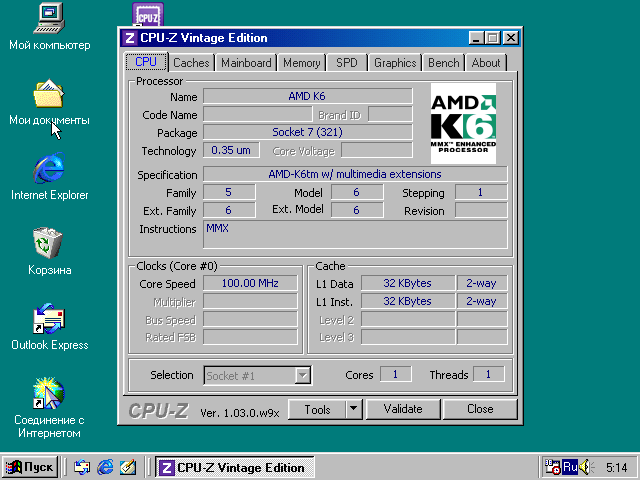Click the system clock showing 5:14
The image size is (640, 480).
[616, 467]
